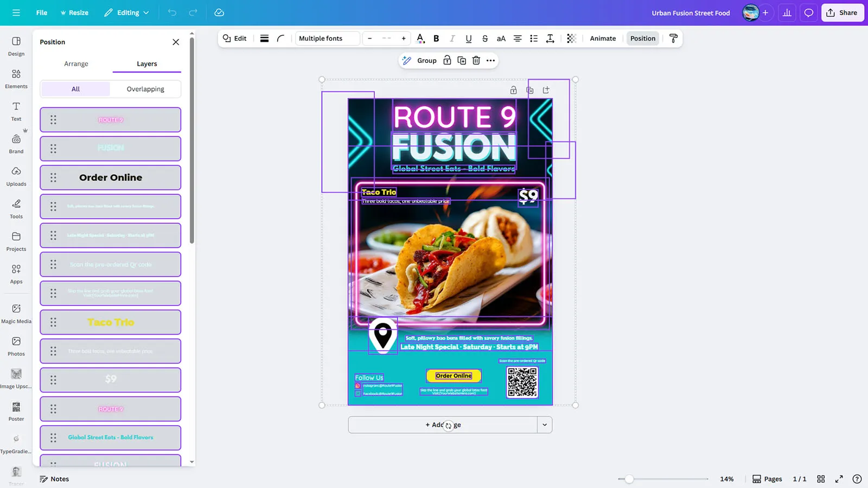Open the Elements panel in sidebar

coord(16,79)
